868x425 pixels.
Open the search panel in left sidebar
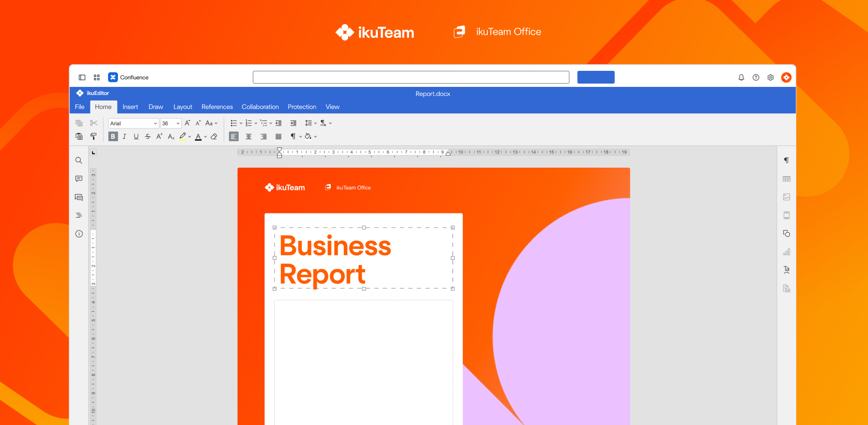pos(79,161)
